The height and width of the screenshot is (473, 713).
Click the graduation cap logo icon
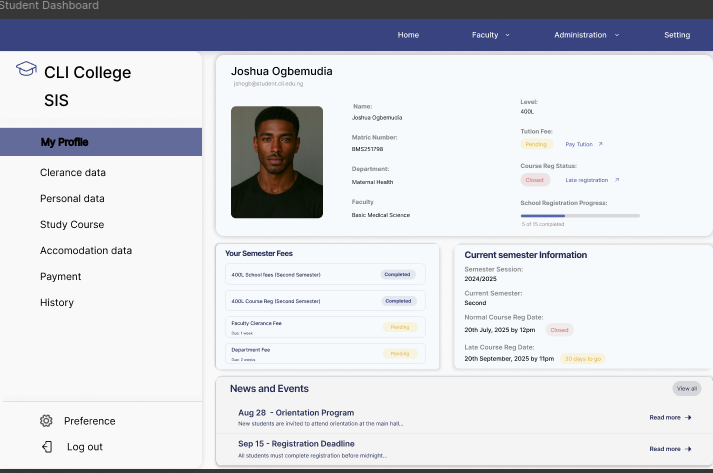[x=26, y=69]
